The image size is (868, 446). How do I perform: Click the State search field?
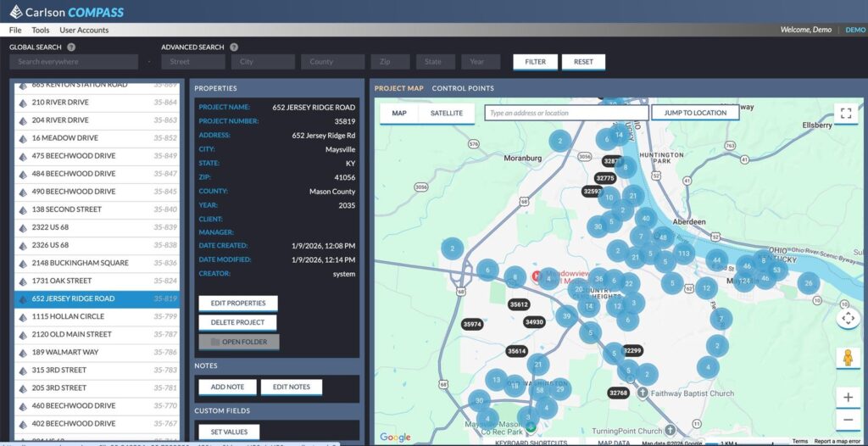[x=436, y=62]
